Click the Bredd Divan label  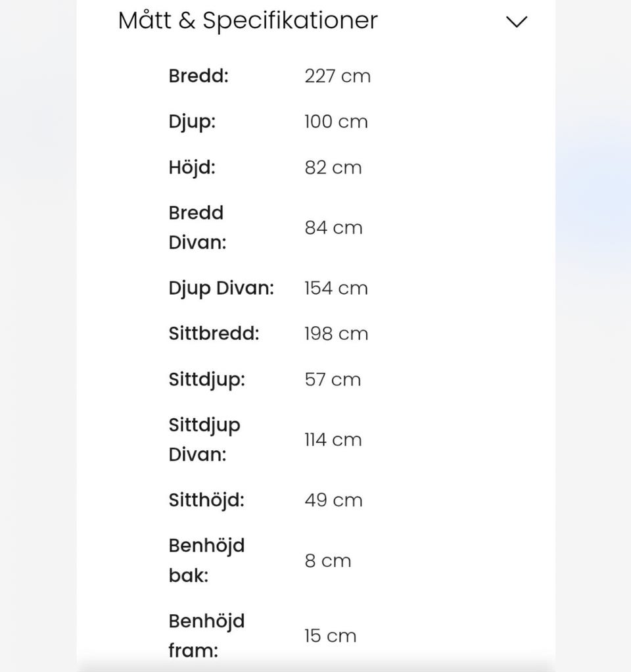coord(197,228)
